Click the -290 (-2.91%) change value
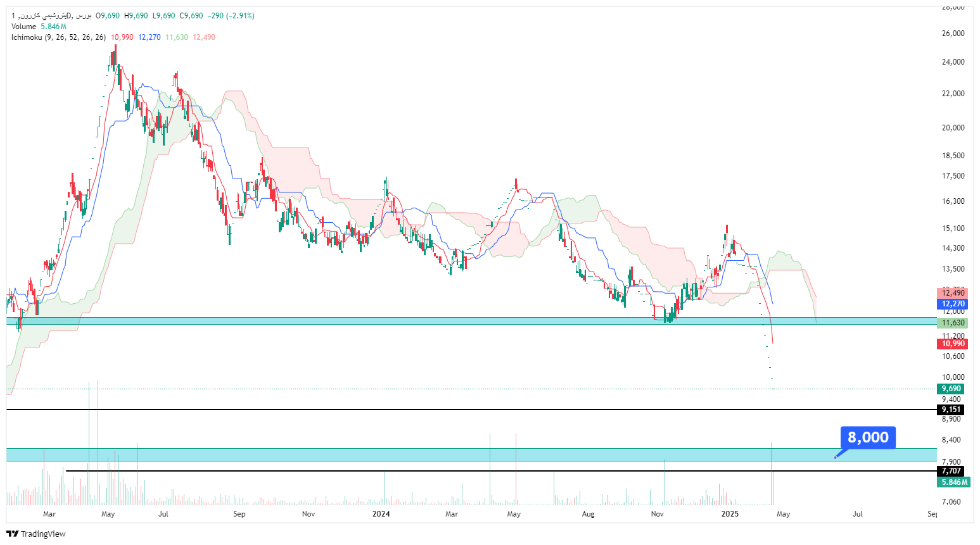This screenshot has width=980, height=545. coord(232,16)
